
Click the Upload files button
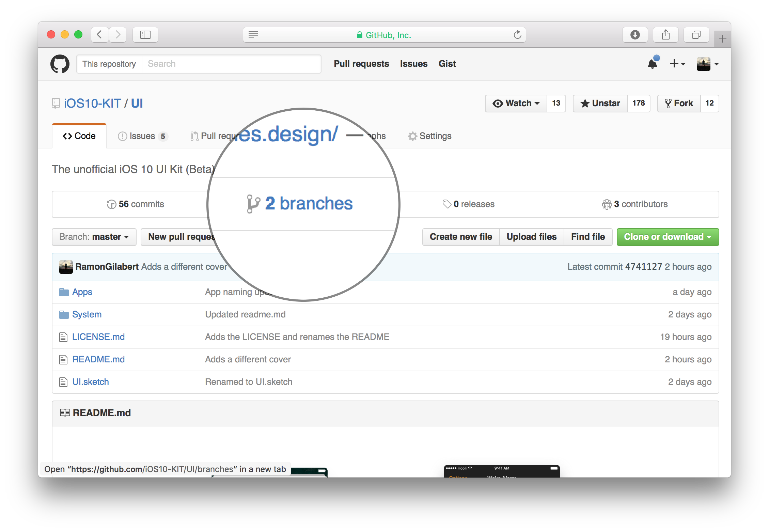531,237
